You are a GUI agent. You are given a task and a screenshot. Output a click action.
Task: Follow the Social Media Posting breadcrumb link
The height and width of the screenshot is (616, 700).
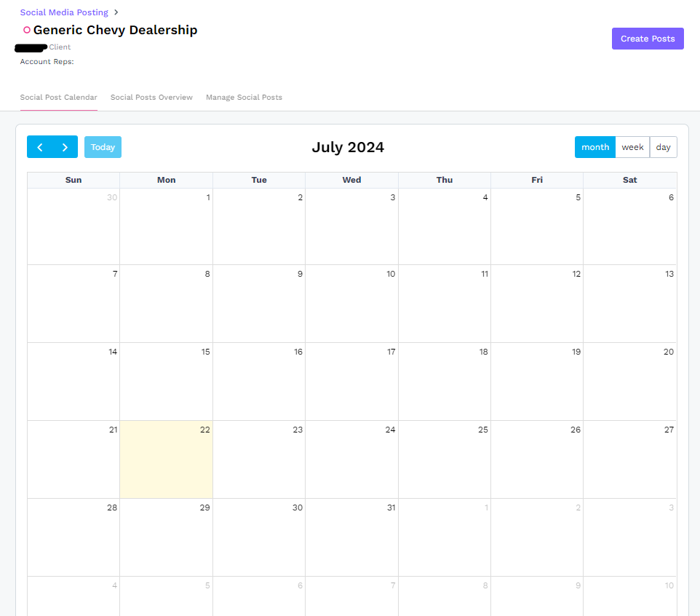64,12
